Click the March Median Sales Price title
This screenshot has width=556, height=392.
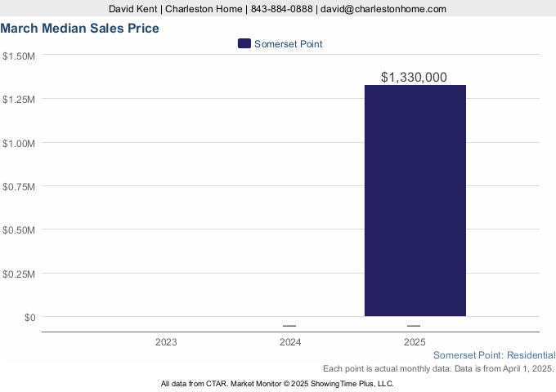pyautogui.click(x=80, y=29)
